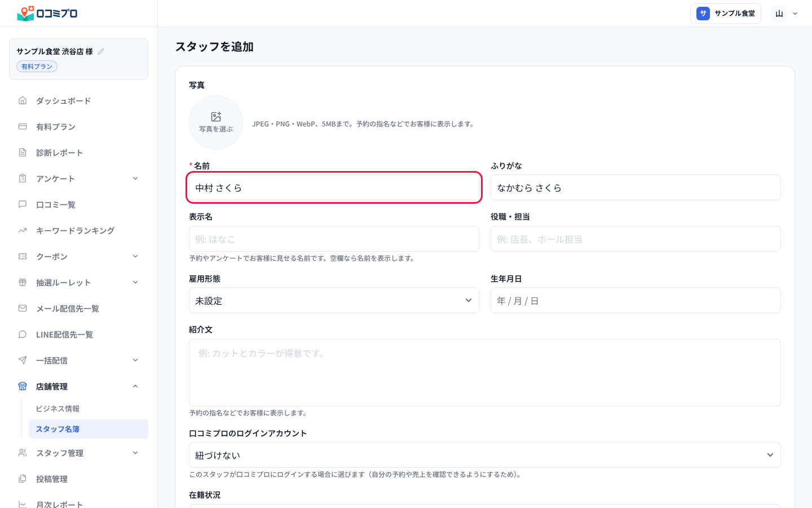Click the 診断レポート document icon
Screen dimensions: 812x508
point(23,152)
